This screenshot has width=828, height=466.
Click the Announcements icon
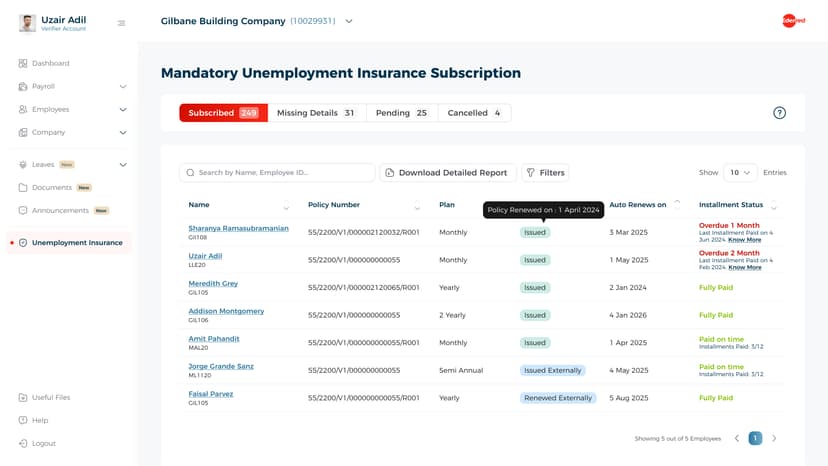(x=23, y=210)
